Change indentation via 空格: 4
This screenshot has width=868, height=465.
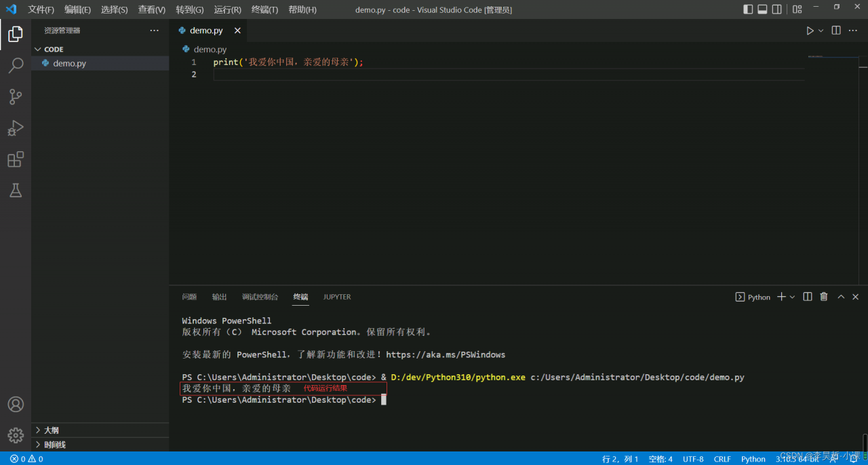tap(660, 459)
